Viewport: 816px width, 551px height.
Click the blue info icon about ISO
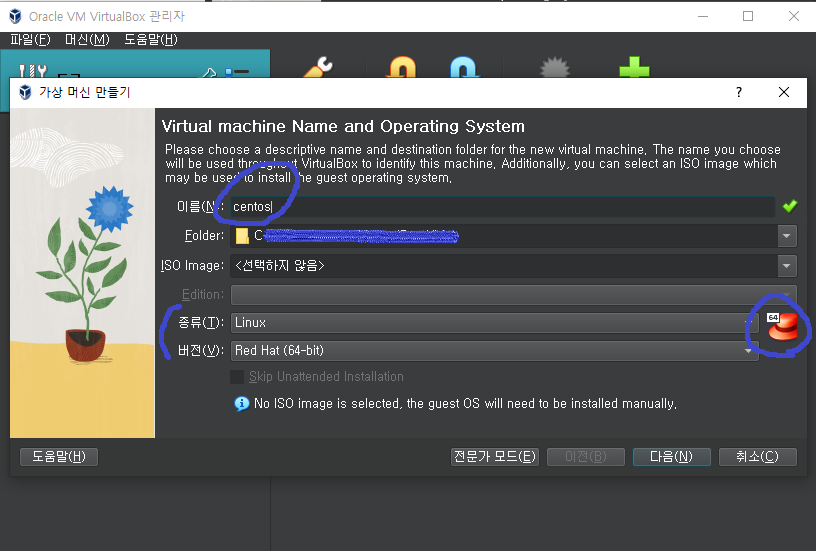click(x=241, y=404)
